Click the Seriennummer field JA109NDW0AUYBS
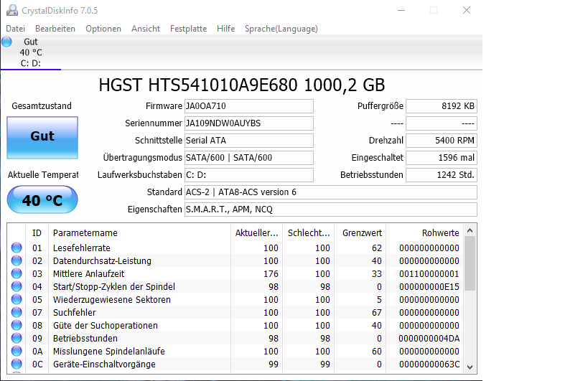The image size is (588, 381). pos(249,123)
